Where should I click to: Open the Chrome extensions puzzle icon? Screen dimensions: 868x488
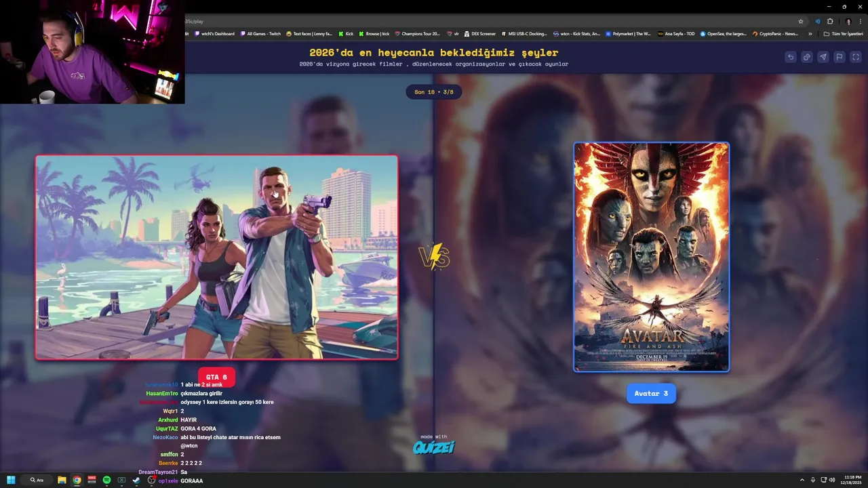830,21
